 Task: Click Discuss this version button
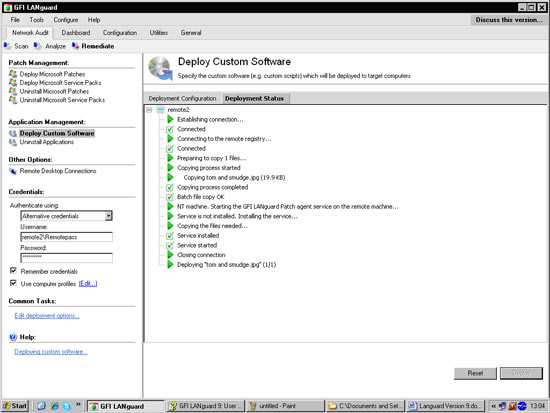509,20
